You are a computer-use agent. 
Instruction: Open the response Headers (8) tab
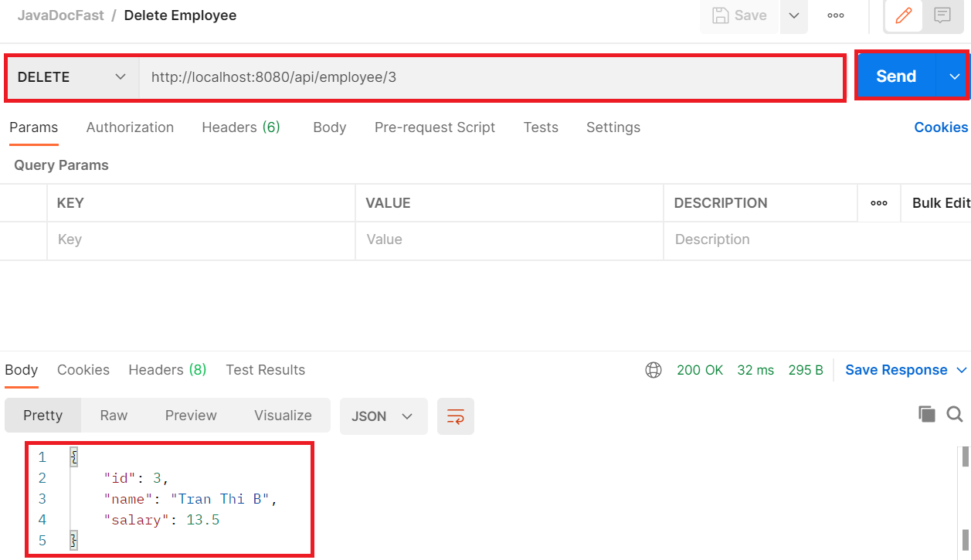coord(168,370)
